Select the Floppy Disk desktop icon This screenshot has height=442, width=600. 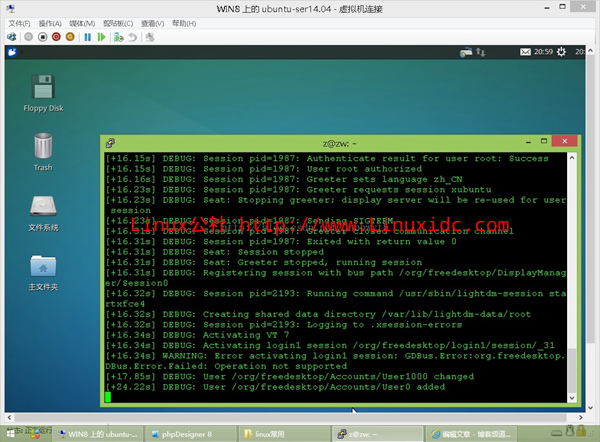point(43,93)
